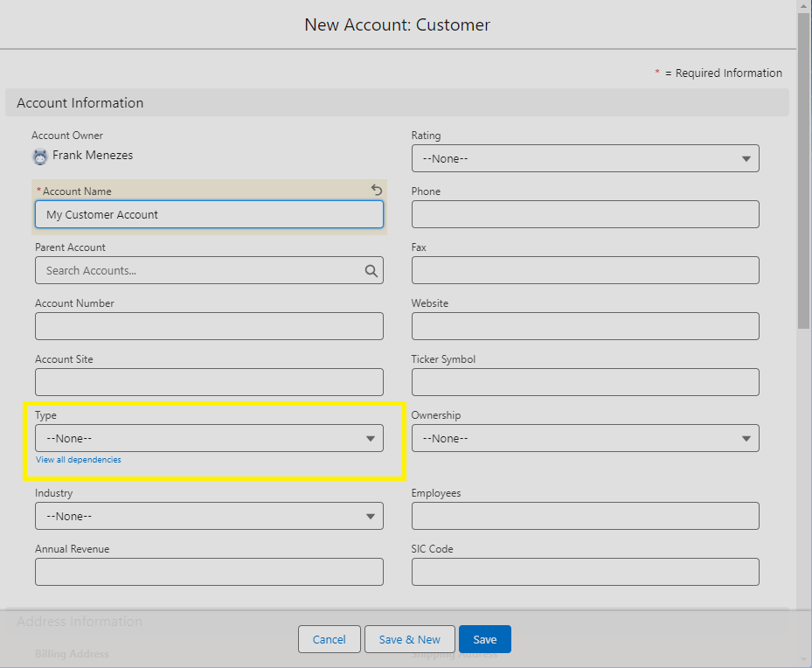Click the Search Accounts parent field

209,270
